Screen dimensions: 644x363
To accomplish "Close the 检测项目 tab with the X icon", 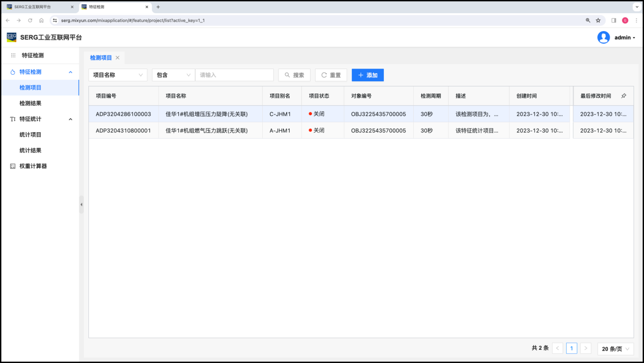I will click(117, 58).
